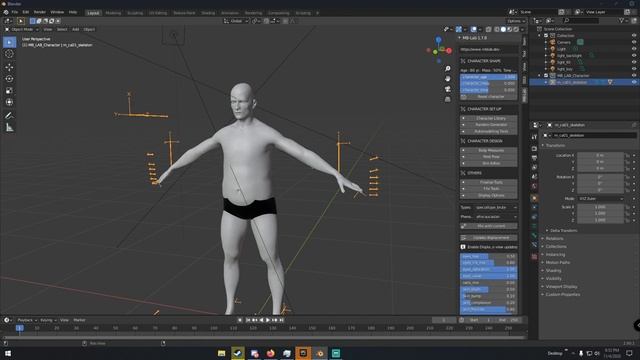640x360 pixels.
Task: Hide the light_backlight object in outliner
Action: tap(634, 56)
